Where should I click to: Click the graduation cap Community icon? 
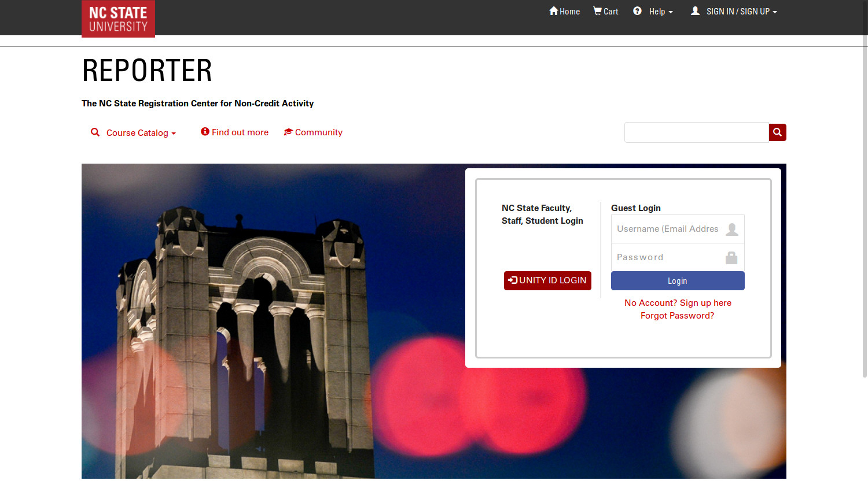click(288, 132)
